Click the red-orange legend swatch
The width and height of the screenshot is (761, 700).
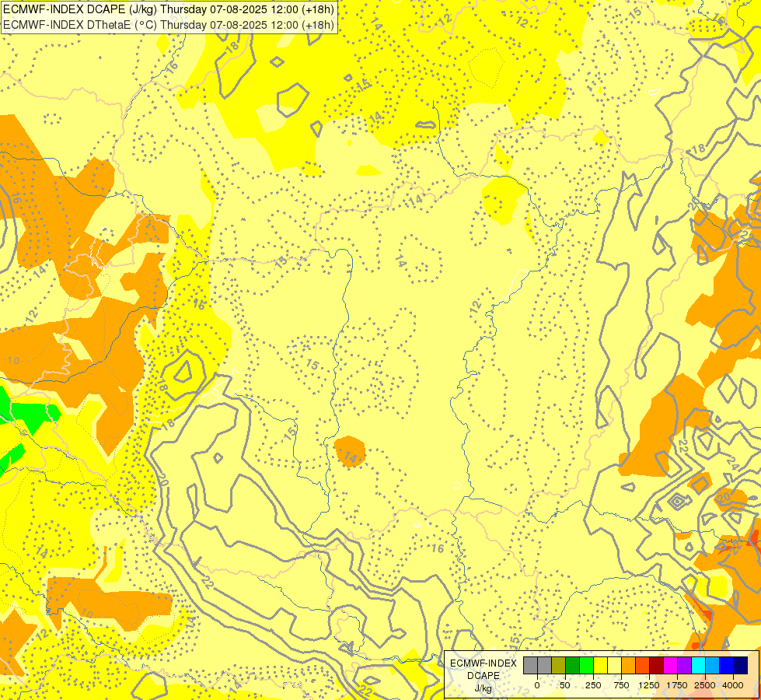point(643,665)
